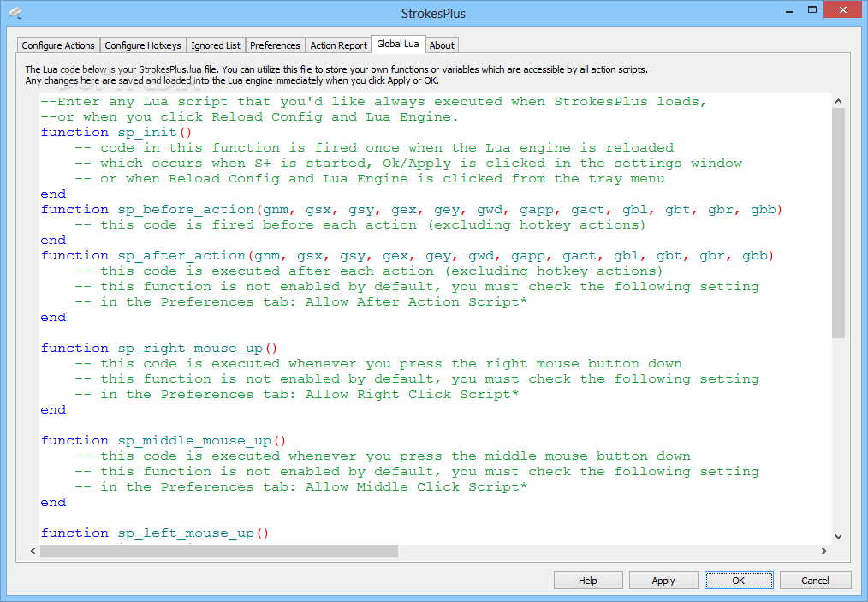The width and height of the screenshot is (868, 602).
Task: Go to the Ignored List tab
Action: [216, 45]
